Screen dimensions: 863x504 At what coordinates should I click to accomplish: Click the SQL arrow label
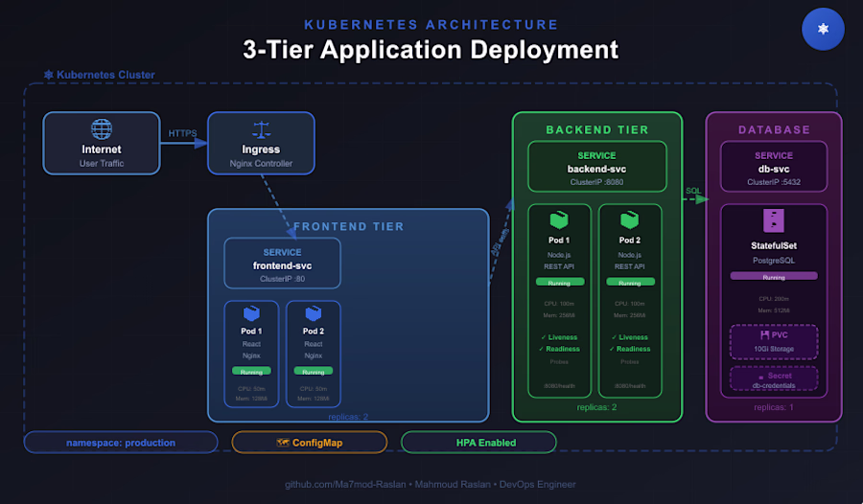pos(693,191)
